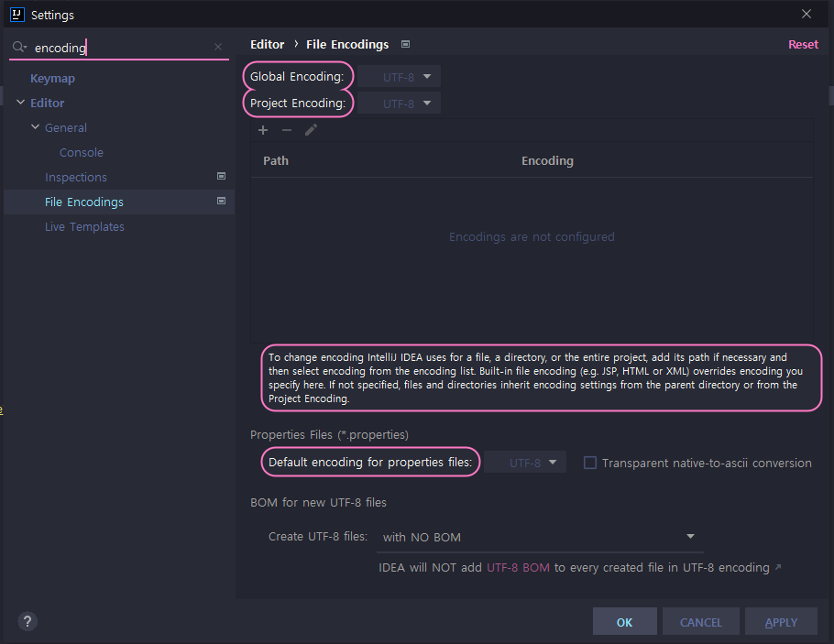The height and width of the screenshot is (644, 834).
Task: Click the OK button
Action: pos(624,622)
